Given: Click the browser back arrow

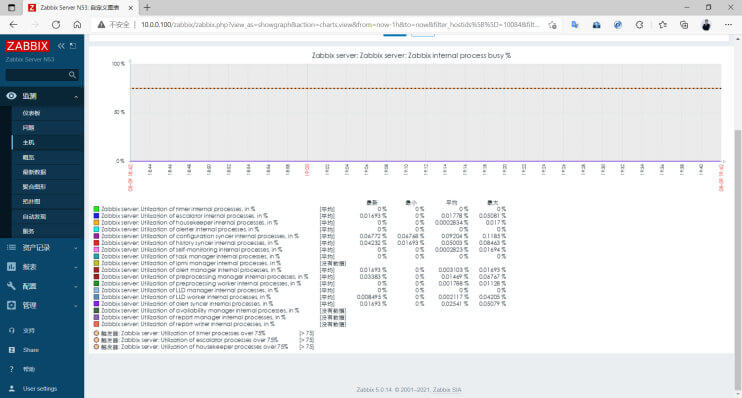Looking at the screenshot, I should point(13,25).
